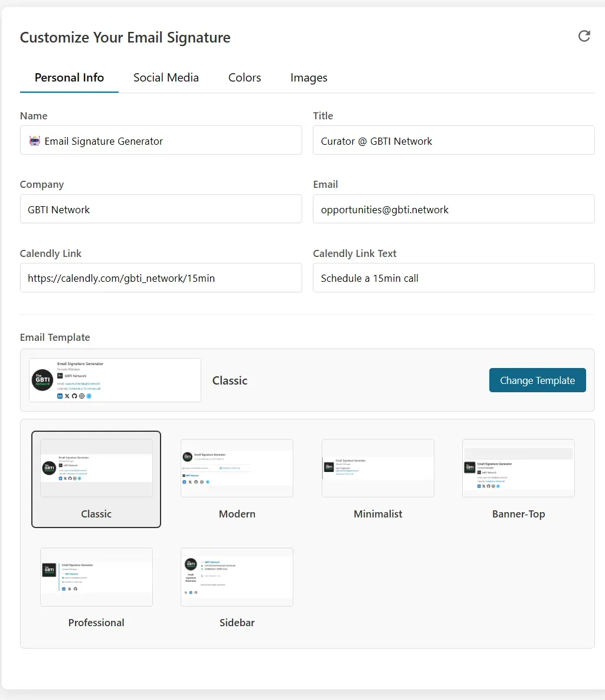Select the Personal Info tab

tap(69, 77)
